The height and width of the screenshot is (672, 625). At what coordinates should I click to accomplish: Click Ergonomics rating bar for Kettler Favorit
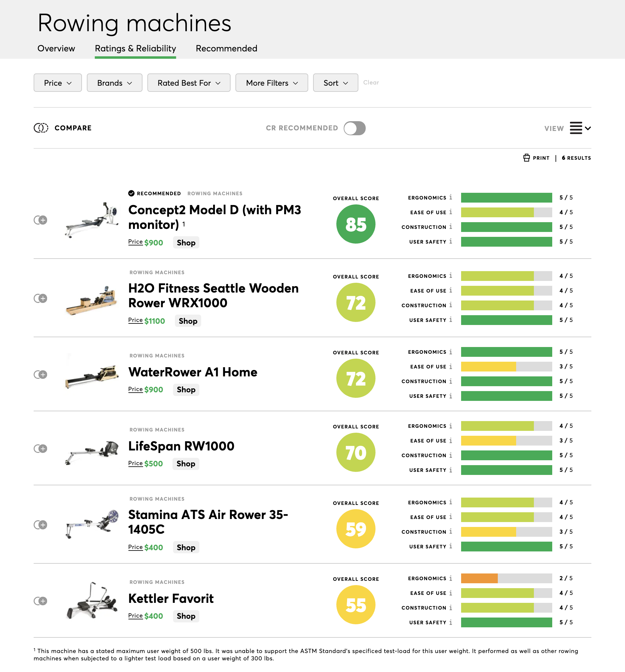coord(506,578)
